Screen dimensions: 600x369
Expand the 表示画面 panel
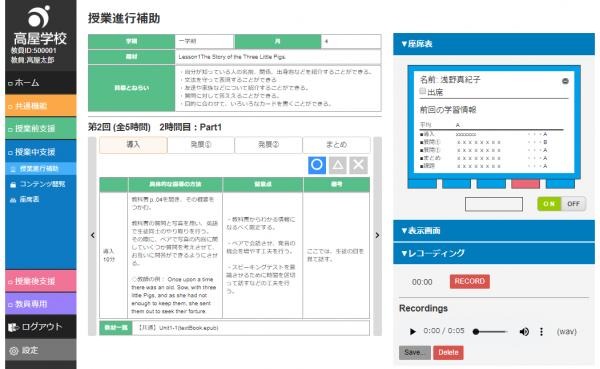[494, 230]
